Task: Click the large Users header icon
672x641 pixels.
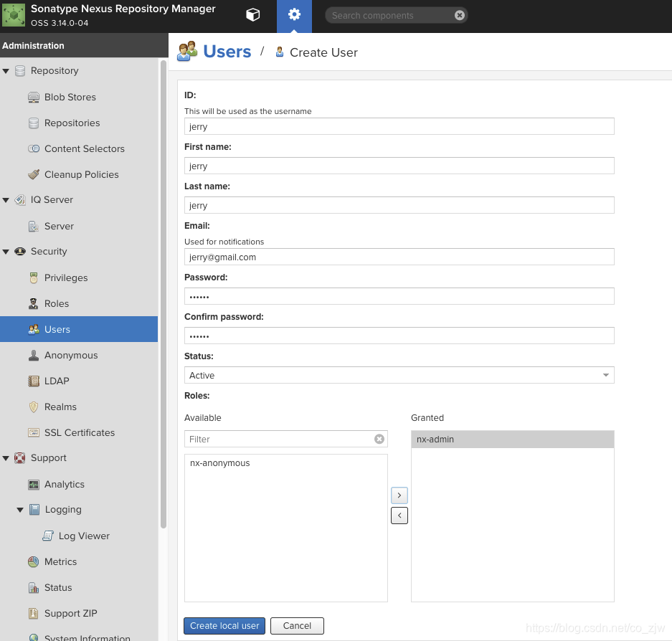Action: point(187,52)
